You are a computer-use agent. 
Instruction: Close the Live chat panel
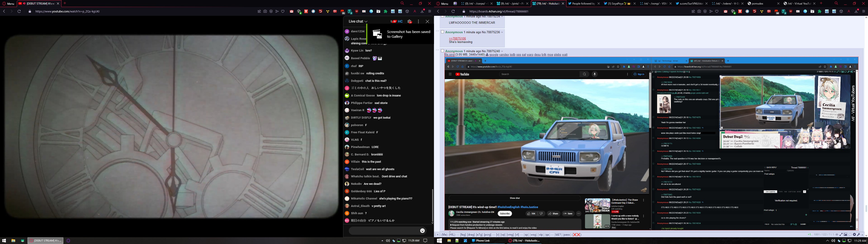(428, 21)
